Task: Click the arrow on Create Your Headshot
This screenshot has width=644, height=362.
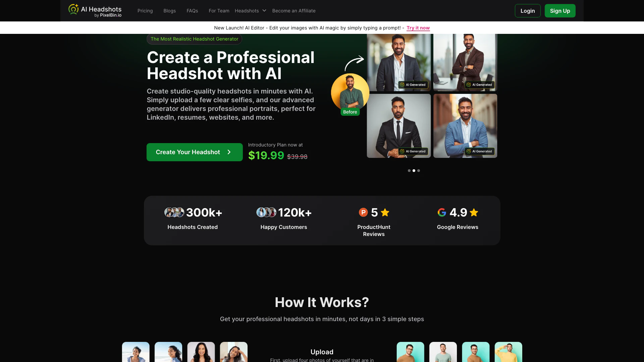Action: coord(229,152)
